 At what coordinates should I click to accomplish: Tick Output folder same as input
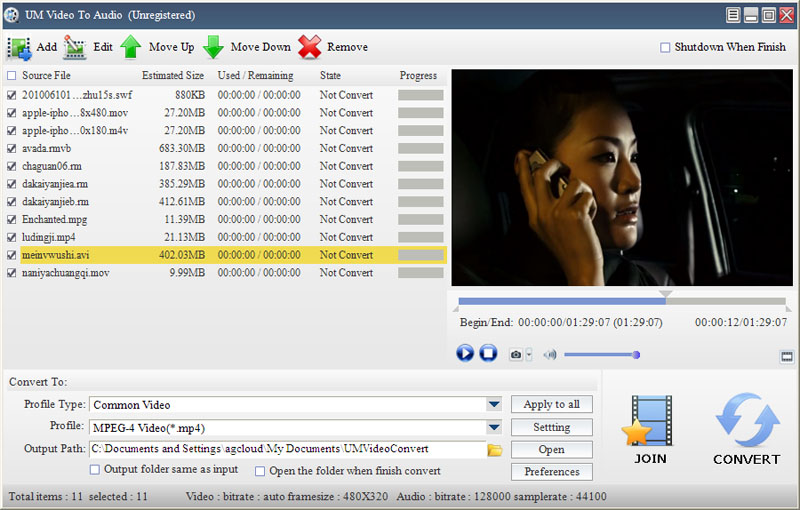coord(95,470)
